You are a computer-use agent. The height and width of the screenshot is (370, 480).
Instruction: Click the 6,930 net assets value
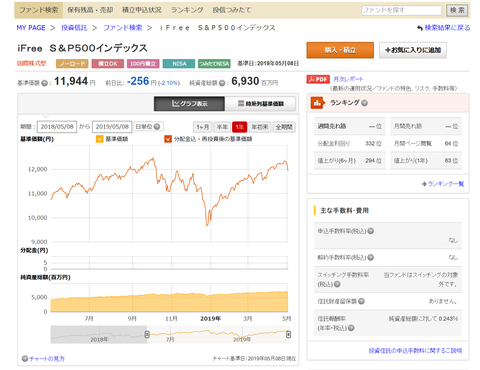pyautogui.click(x=245, y=81)
